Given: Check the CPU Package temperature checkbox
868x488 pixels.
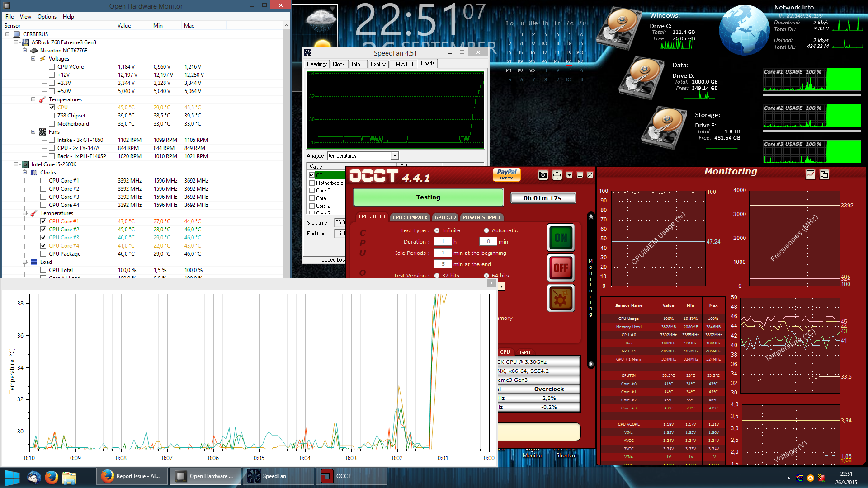Looking at the screenshot, I should pyautogui.click(x=43, y=254).
